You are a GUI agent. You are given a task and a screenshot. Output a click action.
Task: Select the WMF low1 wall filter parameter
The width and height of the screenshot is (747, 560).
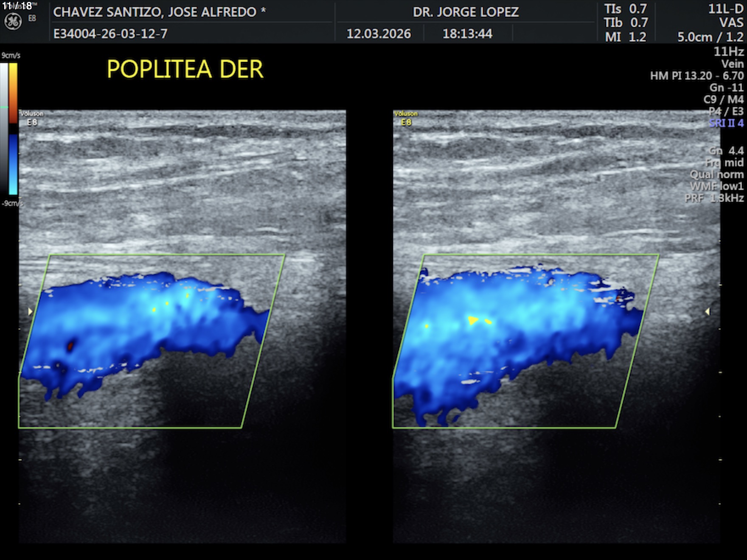point(716,186)
